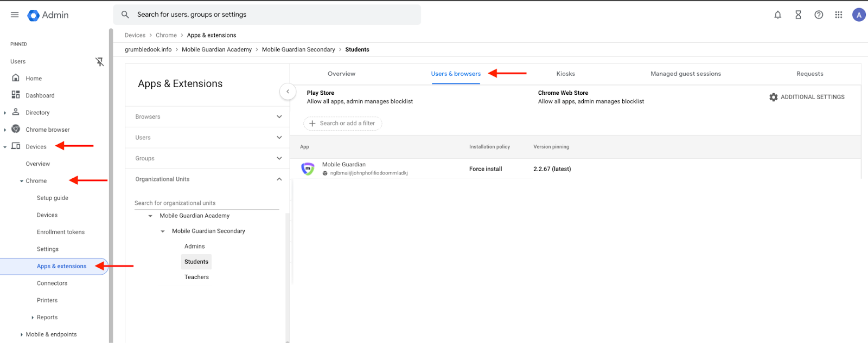Unpin Users with the pin icon
This screenshot has height=343, width=868.
point(100,62)
